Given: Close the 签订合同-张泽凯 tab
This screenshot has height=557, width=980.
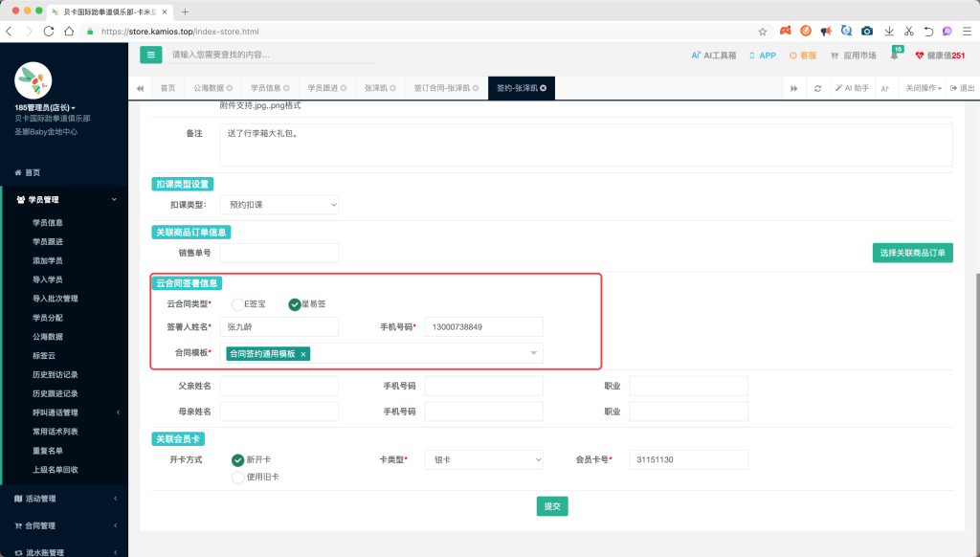Looking at the screenshot, I should 476,88.
